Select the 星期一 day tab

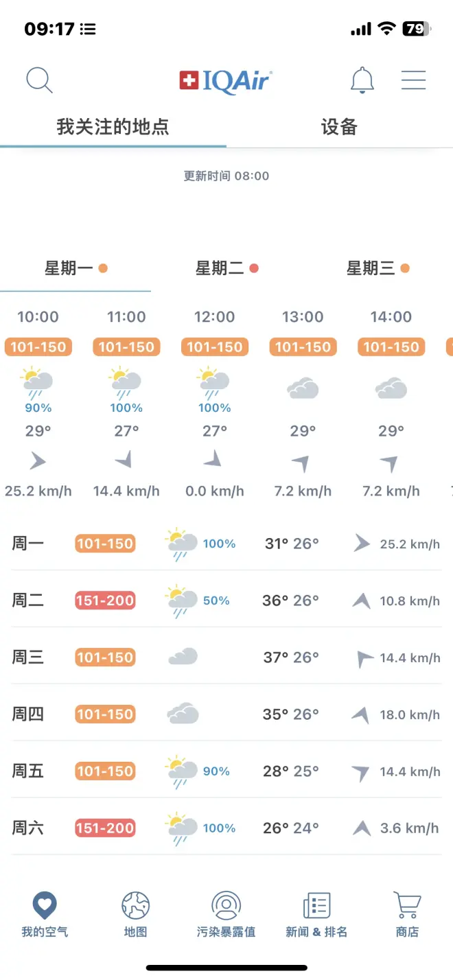[x=75, y=268]
